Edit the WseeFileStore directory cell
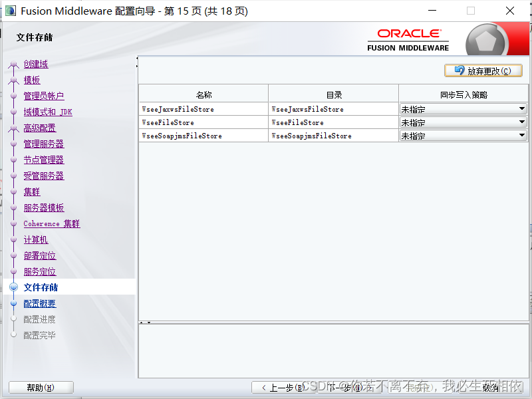532x399 pixels. pos(334,122)
